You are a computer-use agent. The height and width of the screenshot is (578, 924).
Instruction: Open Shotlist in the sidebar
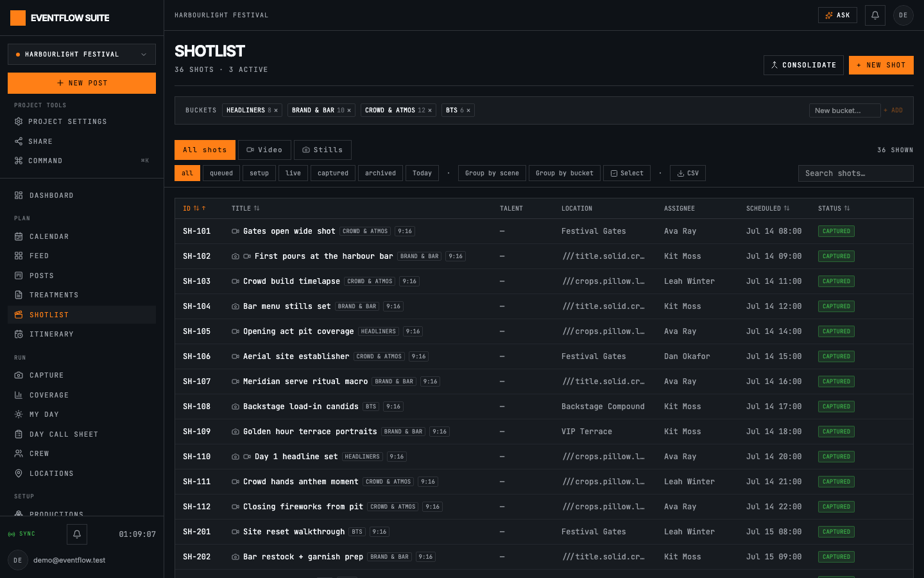(x=81, y=315)
